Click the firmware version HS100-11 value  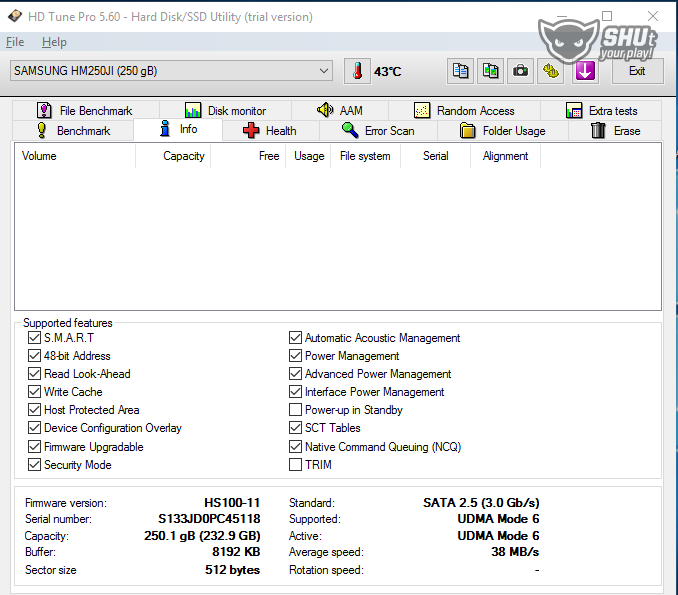coord(232,503)
